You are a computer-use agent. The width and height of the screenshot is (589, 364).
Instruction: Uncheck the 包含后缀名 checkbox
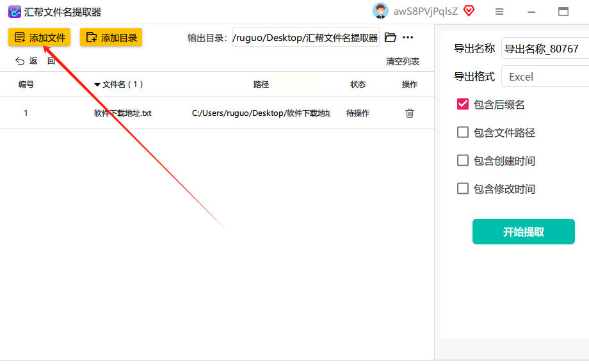click(x=463, y=104)
